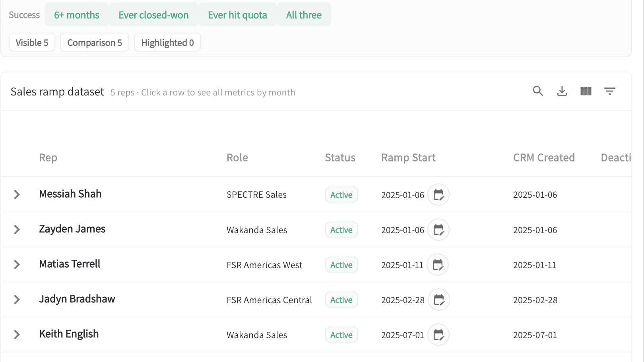Open the filter table icon
644x362 pixels.
tap(610, 91)
